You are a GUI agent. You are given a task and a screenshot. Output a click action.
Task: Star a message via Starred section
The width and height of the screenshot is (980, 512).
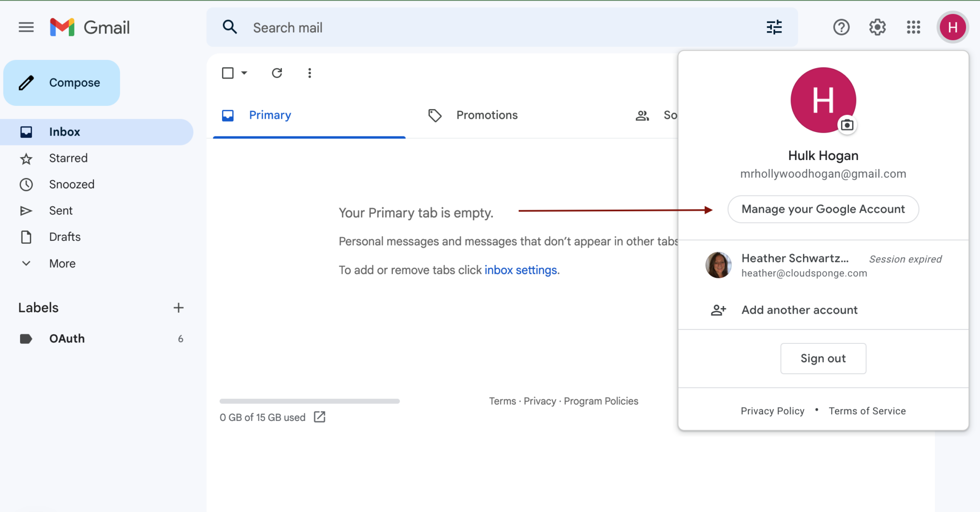(x=68, y=158)
